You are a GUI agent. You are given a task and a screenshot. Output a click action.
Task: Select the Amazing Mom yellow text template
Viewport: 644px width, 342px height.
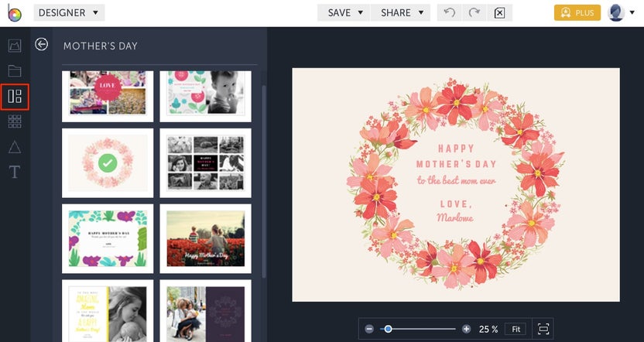tap(108, 311)
